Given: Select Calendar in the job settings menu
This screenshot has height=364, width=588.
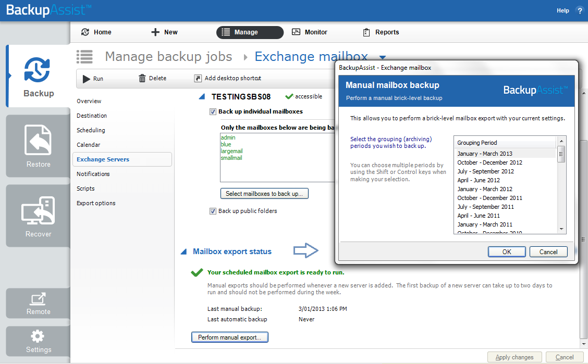Looking at the screenshot, I should tap(89, 145).
